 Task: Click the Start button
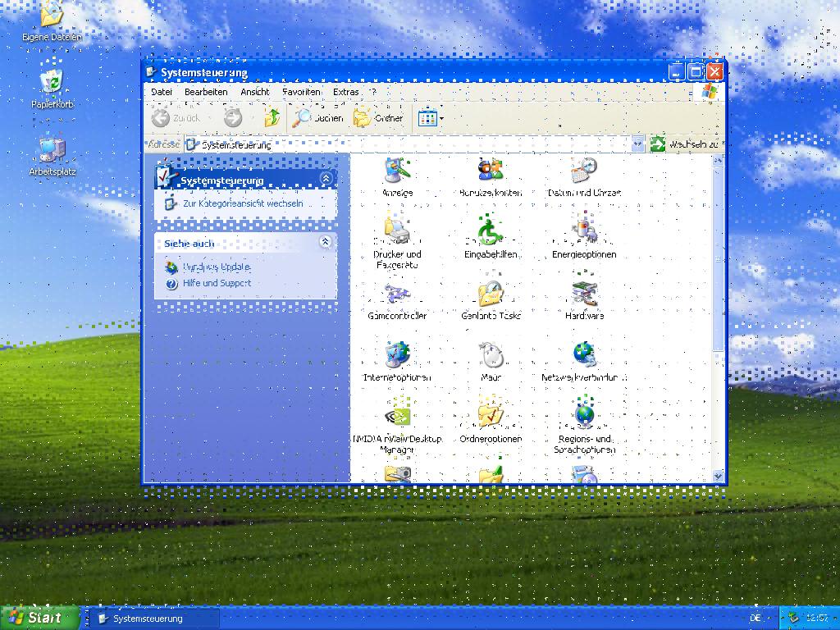tap(39, 618)
